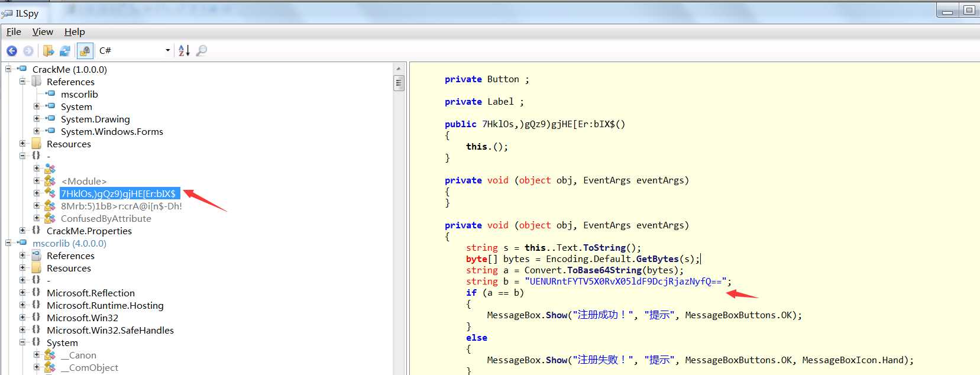Select mscorlib (4.0.0.0) in the tree
This screenshot has height=375, width=980.
tap(69, 243)
